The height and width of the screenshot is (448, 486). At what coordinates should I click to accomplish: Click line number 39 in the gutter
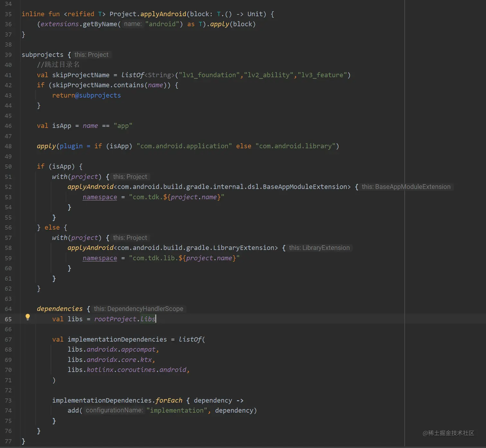pyautogui.click(x=8, y=55)
